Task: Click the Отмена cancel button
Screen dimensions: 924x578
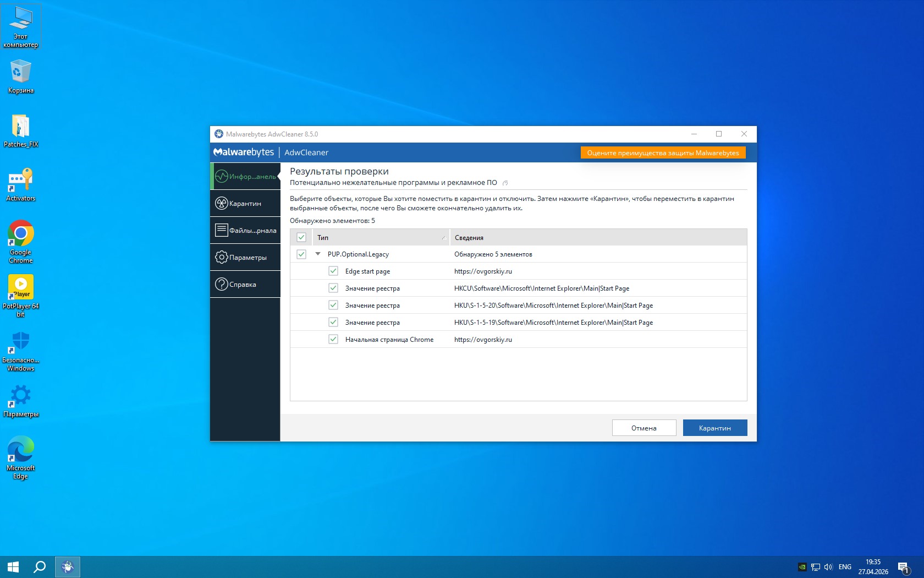Action: click(x=643, y=428)
